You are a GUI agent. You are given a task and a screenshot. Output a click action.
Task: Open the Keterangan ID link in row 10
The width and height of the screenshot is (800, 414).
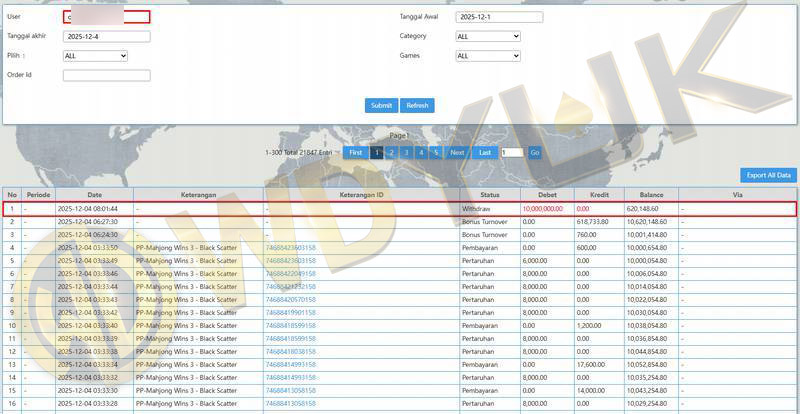pos(290,325)
